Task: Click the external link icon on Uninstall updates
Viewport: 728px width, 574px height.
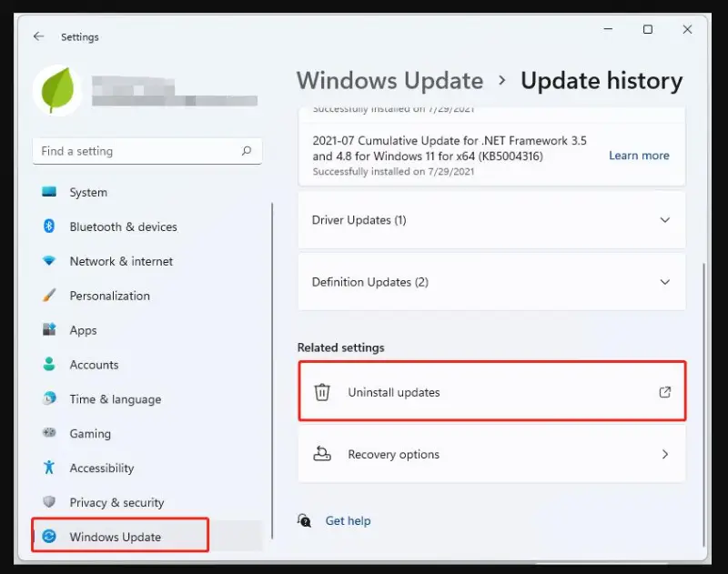Action: [665, 392]
